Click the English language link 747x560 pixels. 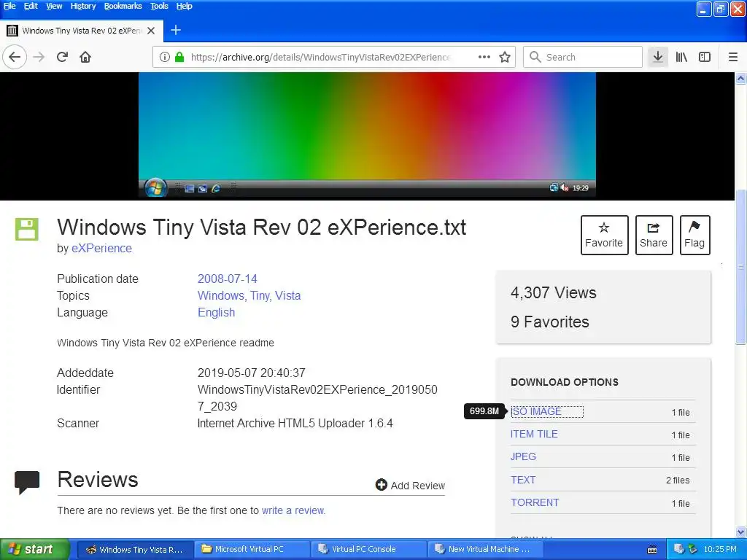(216, 313)
